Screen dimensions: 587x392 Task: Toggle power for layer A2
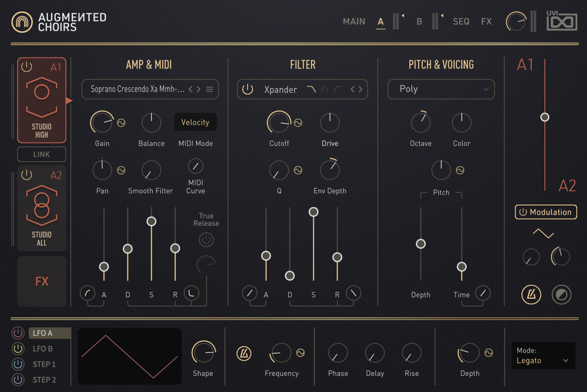27,175
